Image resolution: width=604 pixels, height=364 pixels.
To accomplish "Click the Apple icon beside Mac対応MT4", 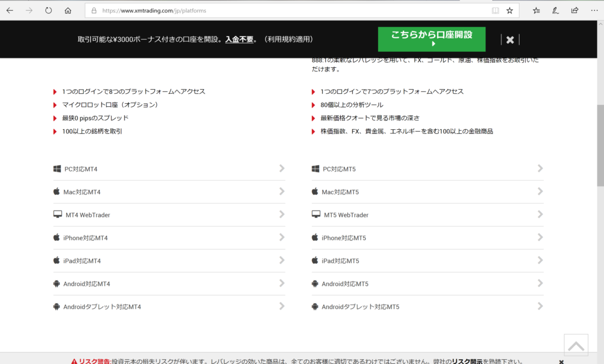I will coord(57,191).
